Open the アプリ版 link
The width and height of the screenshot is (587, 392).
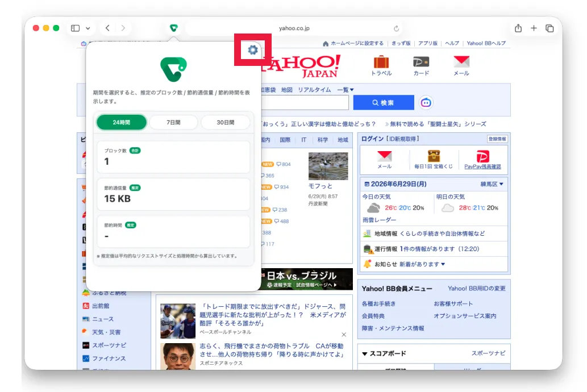(427, 43)
